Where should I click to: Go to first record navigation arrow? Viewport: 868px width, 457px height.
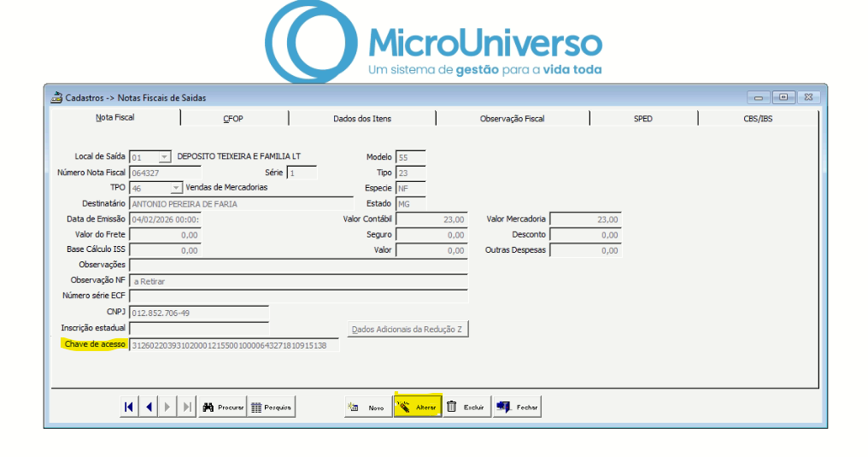(x=129, y=407)
